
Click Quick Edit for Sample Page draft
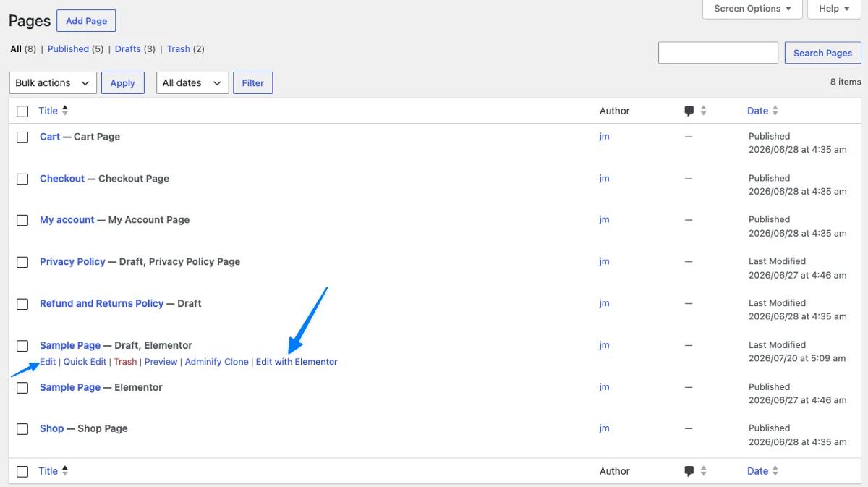click(85, 362)
